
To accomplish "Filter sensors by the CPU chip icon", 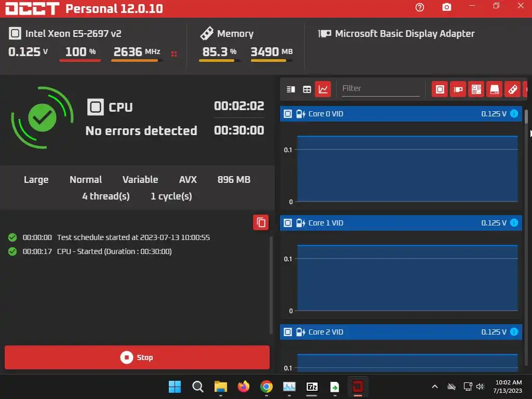I will (x=440, y=89).
